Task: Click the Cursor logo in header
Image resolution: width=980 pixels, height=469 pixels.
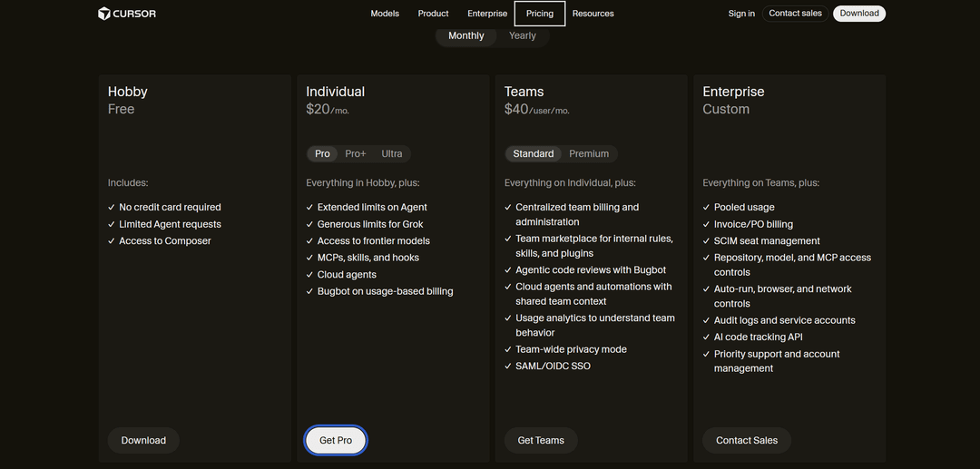Action: [127, 13]
